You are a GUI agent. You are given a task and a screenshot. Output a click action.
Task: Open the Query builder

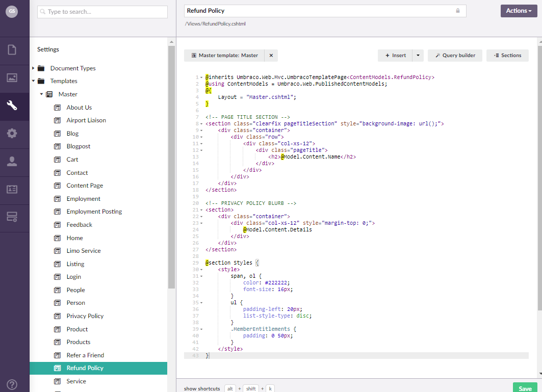[x=455, y=56]
